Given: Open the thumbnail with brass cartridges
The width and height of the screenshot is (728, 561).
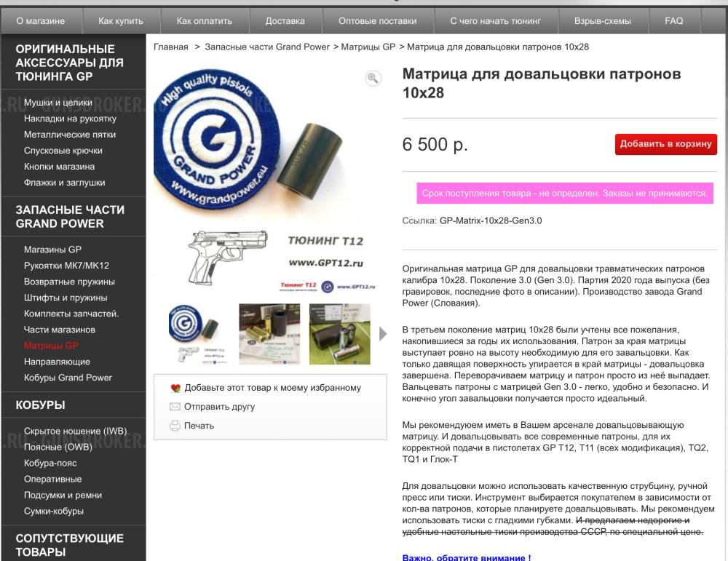Looking at the screenshot, I should coord(269,334).
